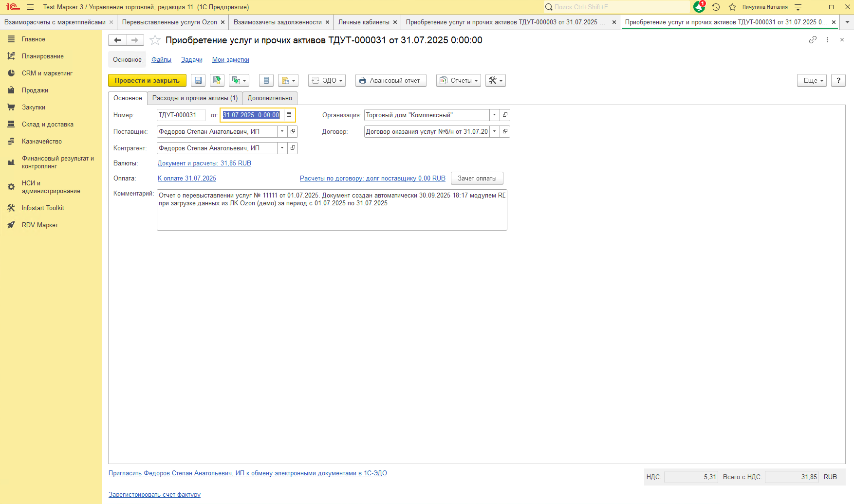Image resolution: width=854 pixels, height=504 pixels.
Task: Switch to the ТДУТ-000003 document tab
Action: click(x=505, y=22)
